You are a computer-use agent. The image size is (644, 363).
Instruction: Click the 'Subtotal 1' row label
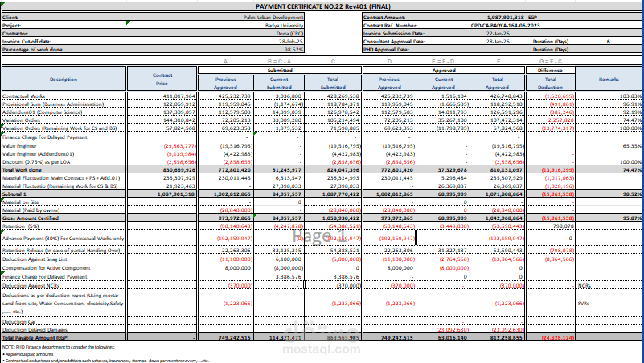point(14,194)
